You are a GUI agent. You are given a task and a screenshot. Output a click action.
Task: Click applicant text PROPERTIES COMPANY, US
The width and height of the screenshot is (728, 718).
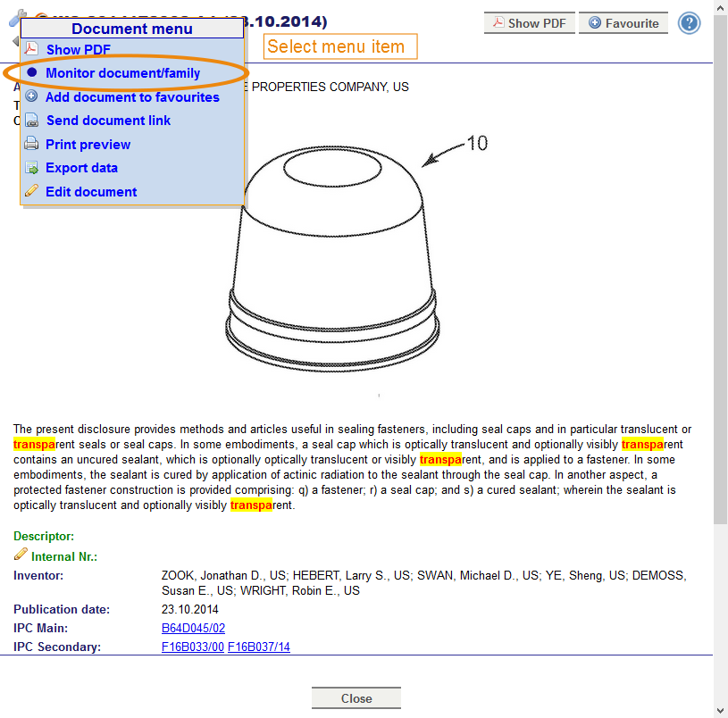coord(331,87)
